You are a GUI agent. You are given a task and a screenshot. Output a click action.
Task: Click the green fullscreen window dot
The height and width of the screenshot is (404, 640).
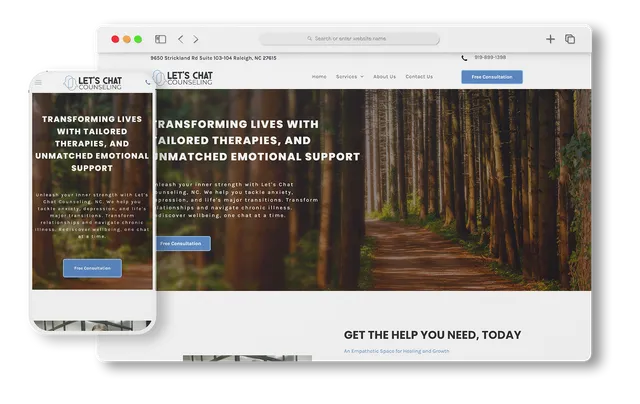pos(138,39)
